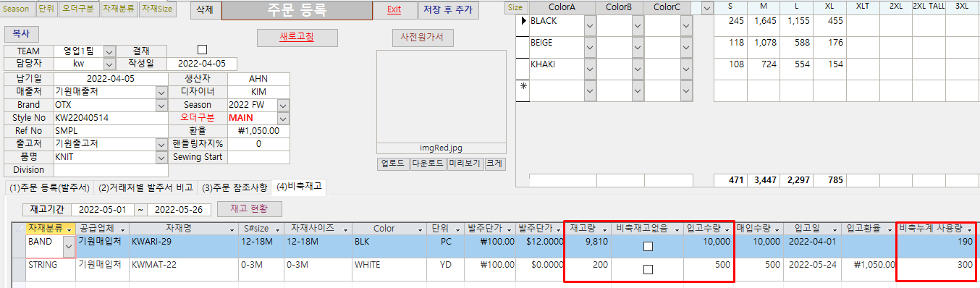This screenshot has height=288, width=980.
Task: Click the 재고 현황 button
Action: [x=250, y=209]
